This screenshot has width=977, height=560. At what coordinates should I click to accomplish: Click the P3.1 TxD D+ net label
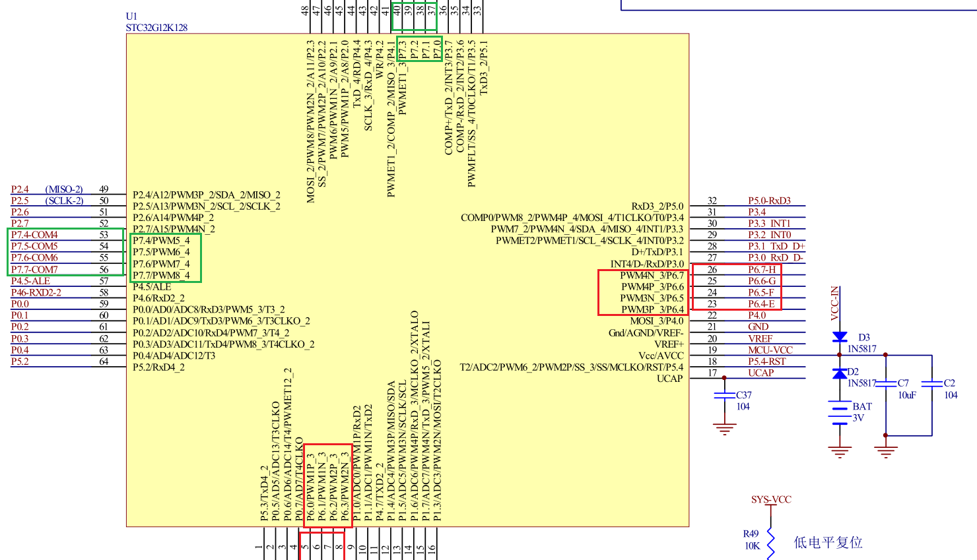click(x=776, y=246)
